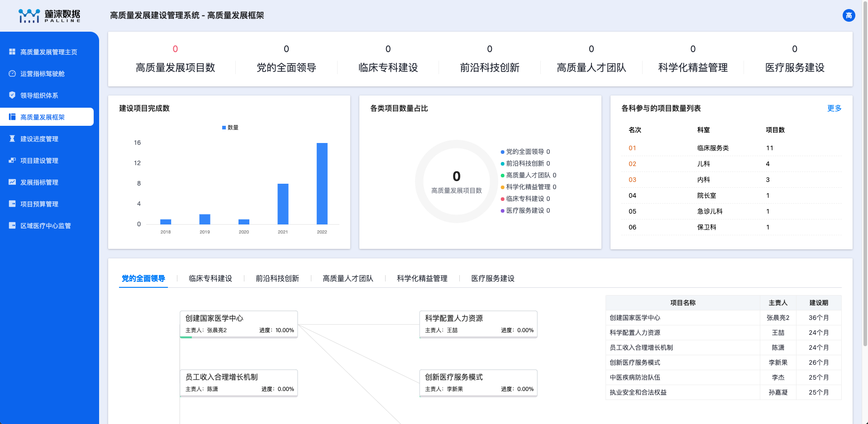This screenshot has width=868, height=424.
Task: Click the 2019 bar in bar chart
Action: pyautogui.click(x=205, y=219)
